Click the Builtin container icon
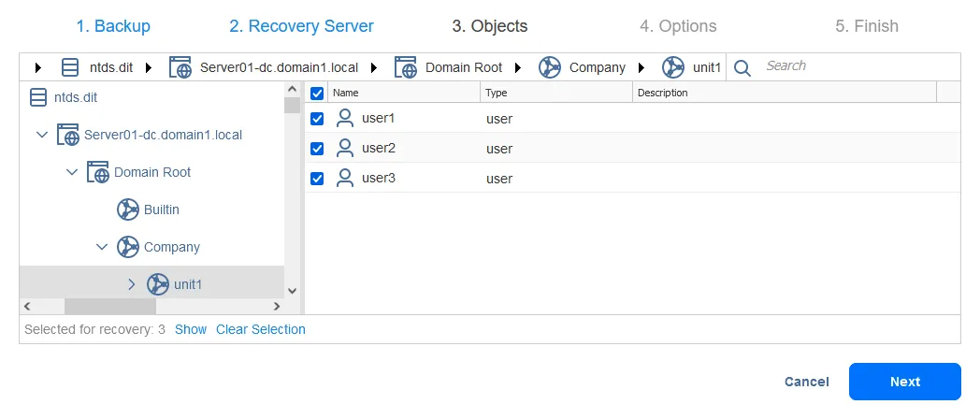 pos(127,209)
